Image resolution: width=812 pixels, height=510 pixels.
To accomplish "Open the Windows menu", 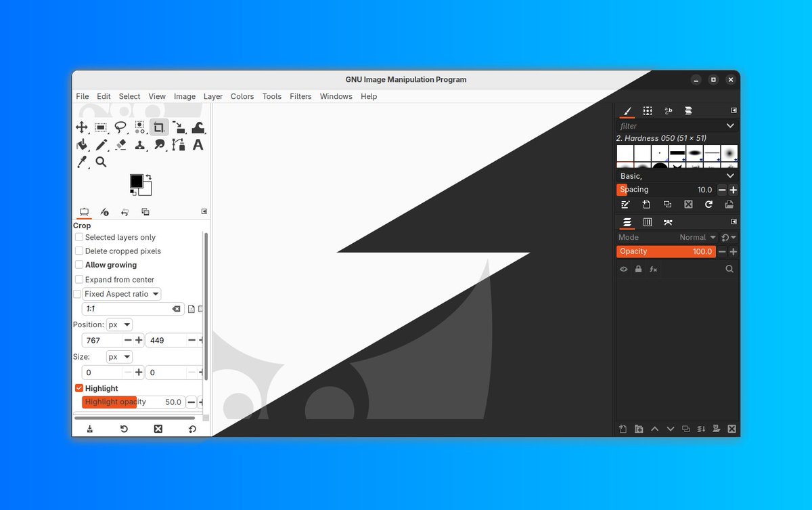I will click(x=336, y=96).
